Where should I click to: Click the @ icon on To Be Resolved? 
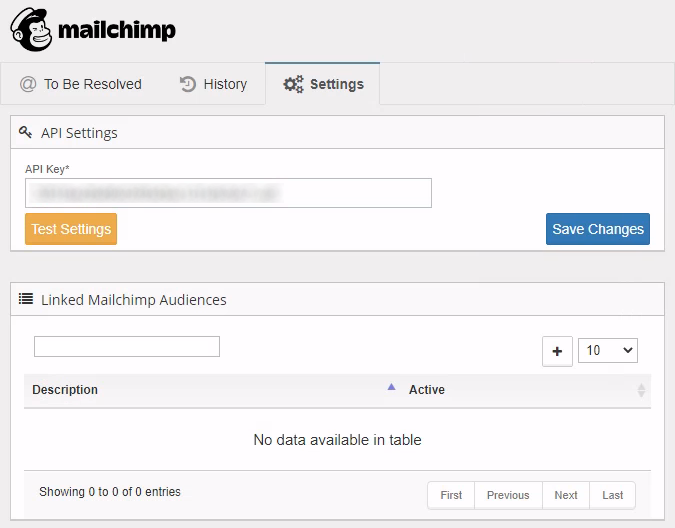[28, 84]
